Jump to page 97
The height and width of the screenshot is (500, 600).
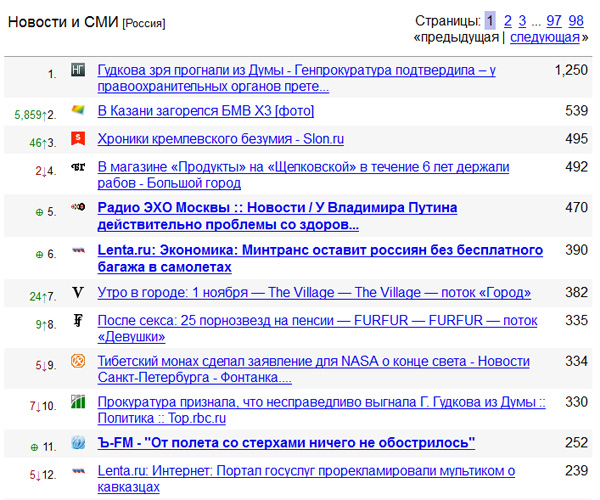click(555, 20)
